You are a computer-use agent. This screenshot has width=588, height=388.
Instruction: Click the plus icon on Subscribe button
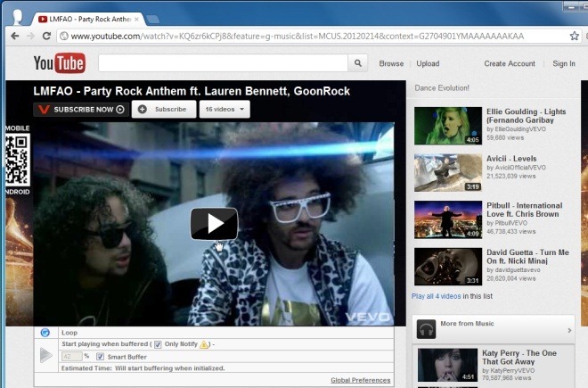[143, 110]
